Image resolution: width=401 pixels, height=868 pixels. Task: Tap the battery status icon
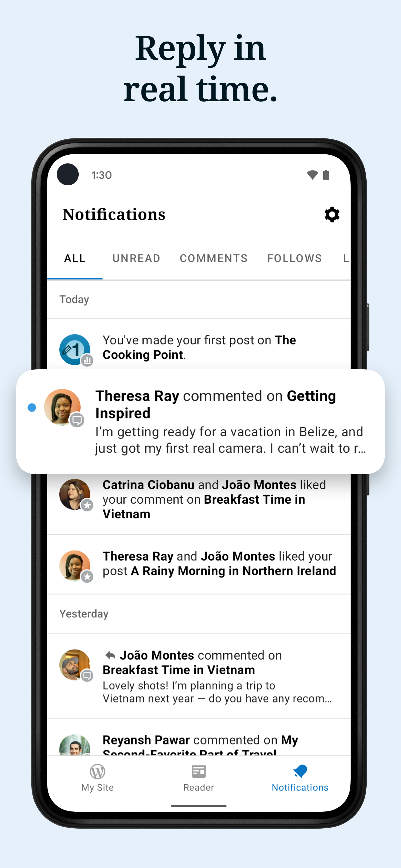point(326,175)
